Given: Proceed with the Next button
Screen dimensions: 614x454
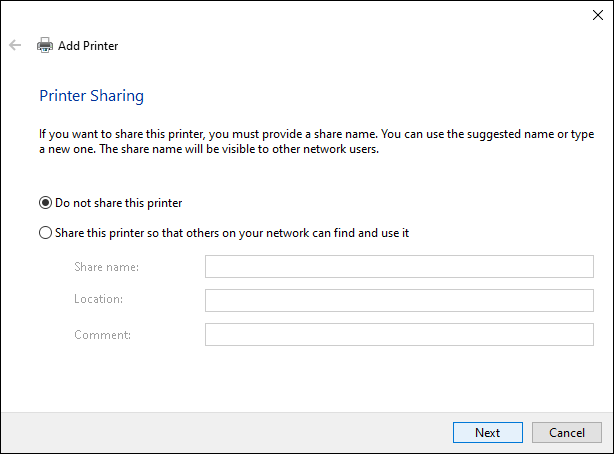Looking at the screenshot, I should 488,432.
